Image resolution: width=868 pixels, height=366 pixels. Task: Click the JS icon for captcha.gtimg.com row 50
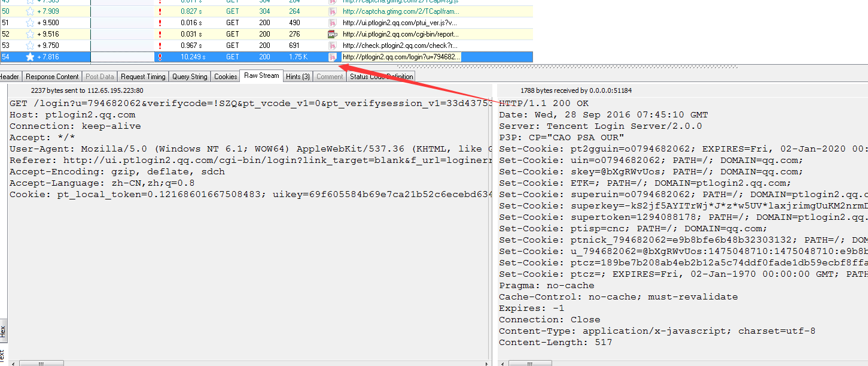(x=333, y=11)
